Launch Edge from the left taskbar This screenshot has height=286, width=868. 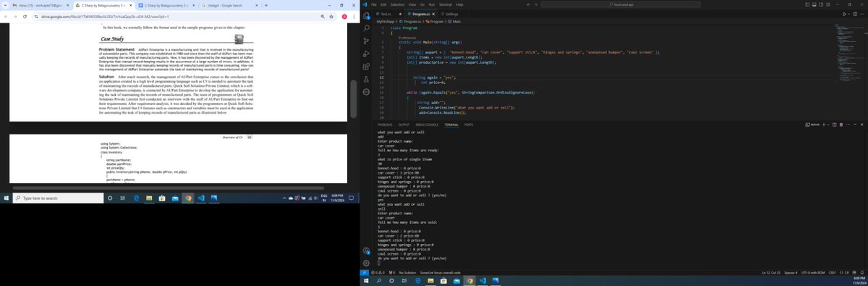coord(136,198)
